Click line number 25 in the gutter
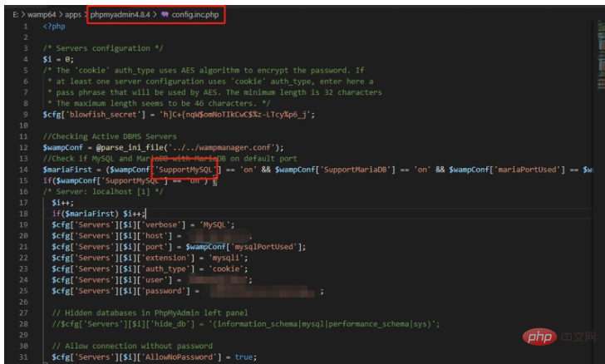605x364 pixels. (23, 291)
